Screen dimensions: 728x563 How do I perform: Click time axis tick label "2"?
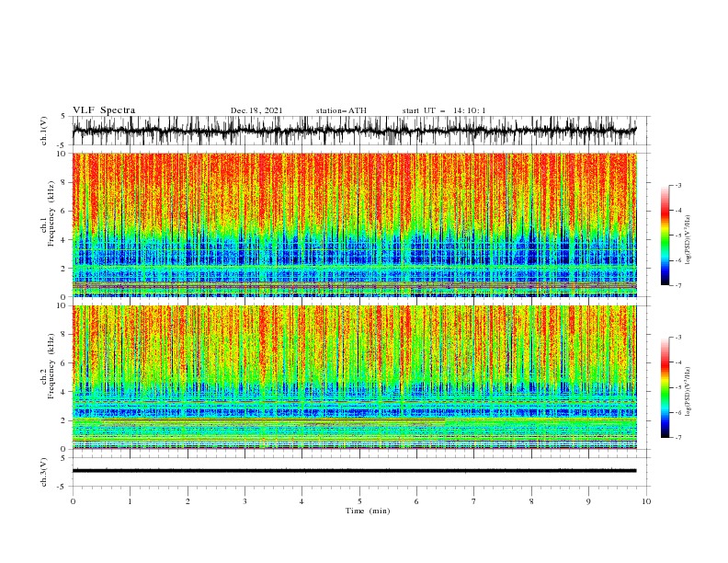(x=188, y=501)
